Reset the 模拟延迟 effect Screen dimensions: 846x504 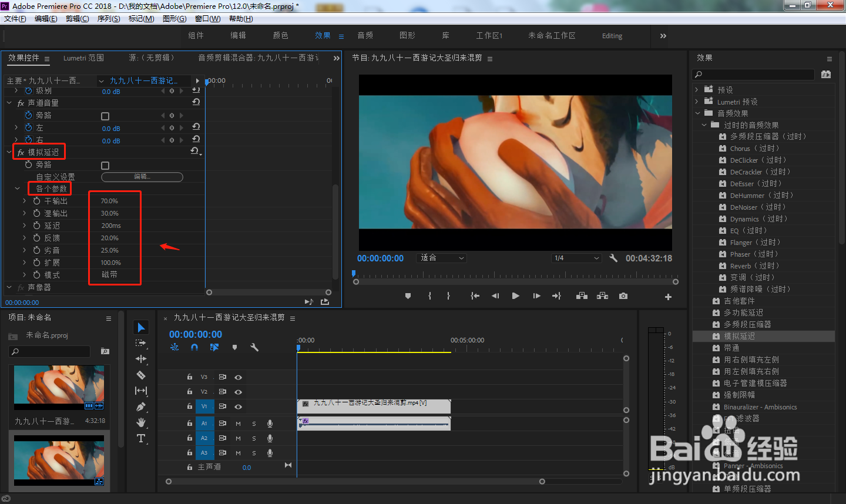196,152
